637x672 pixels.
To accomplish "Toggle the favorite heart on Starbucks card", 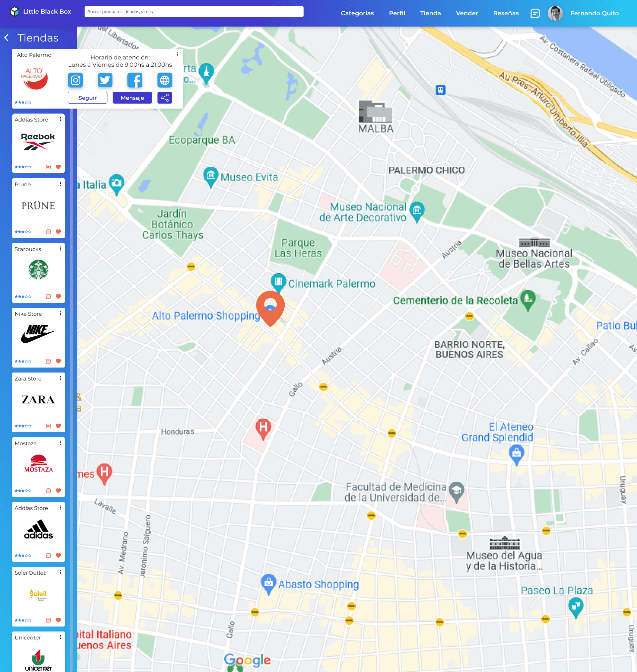I will coord(58,296).
